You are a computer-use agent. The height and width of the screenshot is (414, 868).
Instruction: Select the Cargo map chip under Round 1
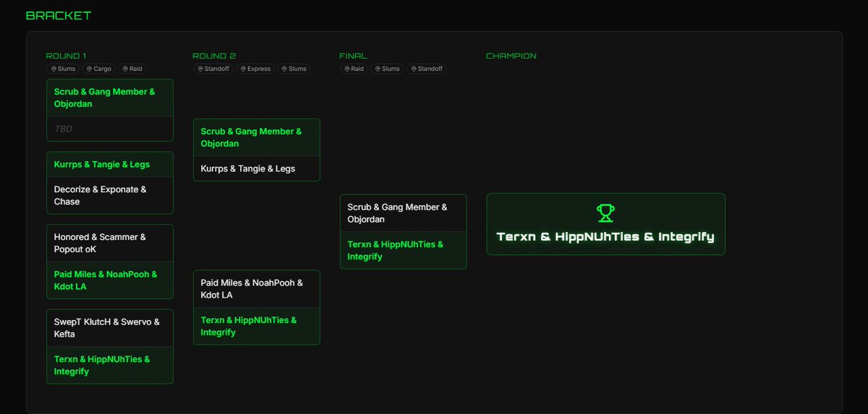pyautogui.click(x=98, y=69)
